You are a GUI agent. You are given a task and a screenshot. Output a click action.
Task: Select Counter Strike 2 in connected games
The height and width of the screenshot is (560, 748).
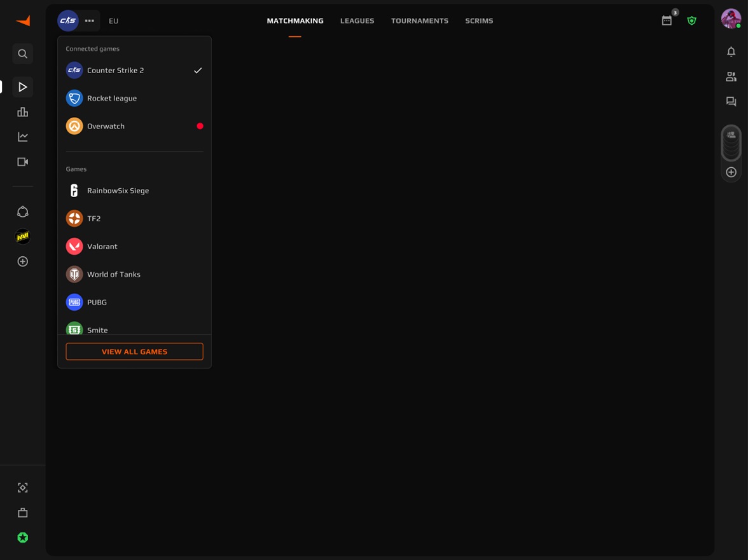[x=135, y=71]
